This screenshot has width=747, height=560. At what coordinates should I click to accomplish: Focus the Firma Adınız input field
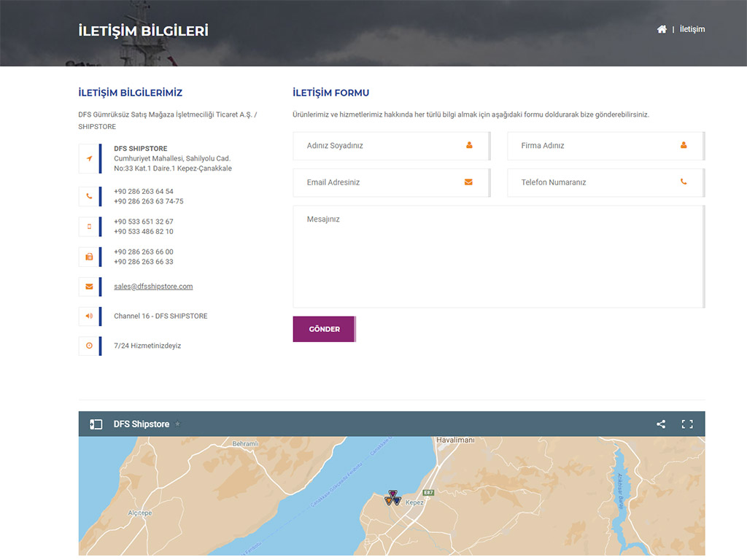(606, 146)
